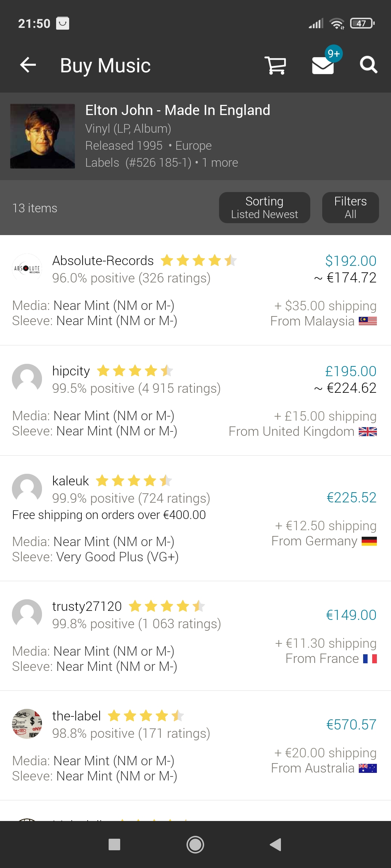Open the Filters All dropdown
Image resolution: width=391 pixels, height=868 pixels.
(350, 208)
